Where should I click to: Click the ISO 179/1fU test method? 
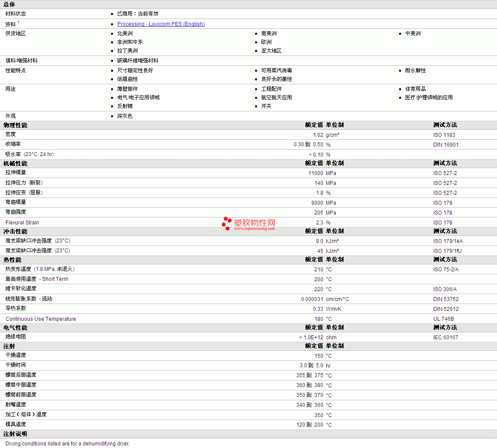click(x=447, y=251)
